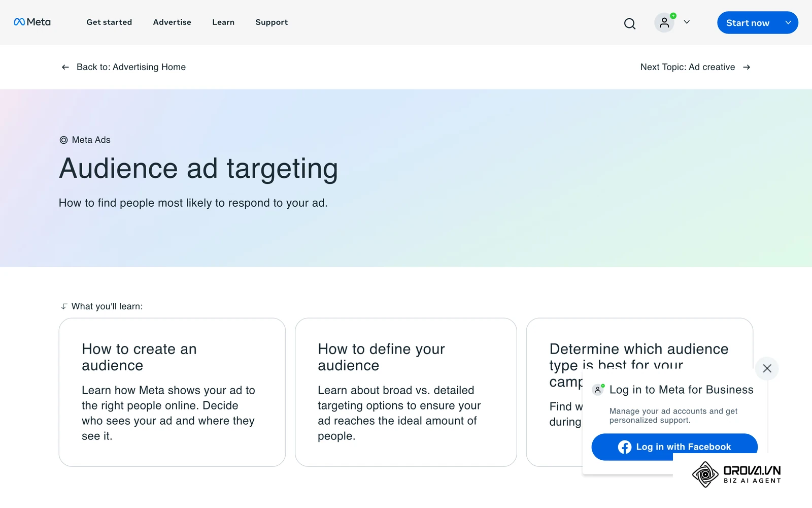Click Log in to Meta for Business heading
The width and height of the screenshot is (812, 508).
point(681,390)
